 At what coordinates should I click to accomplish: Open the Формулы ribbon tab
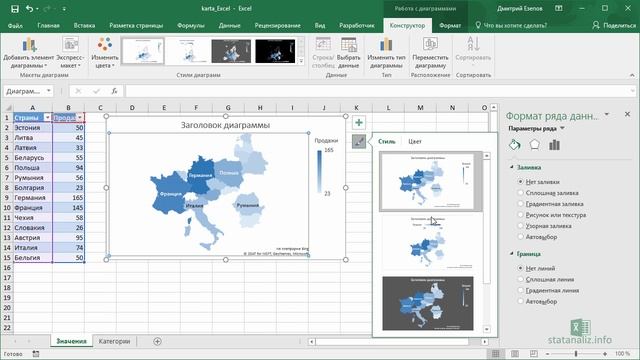[x=191, y=25]
